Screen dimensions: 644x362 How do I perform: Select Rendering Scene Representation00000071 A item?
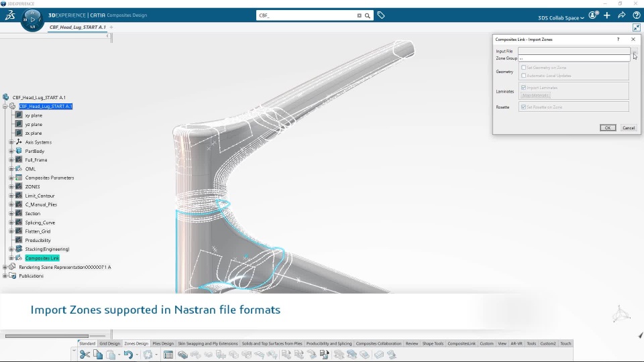click(65, 267)
